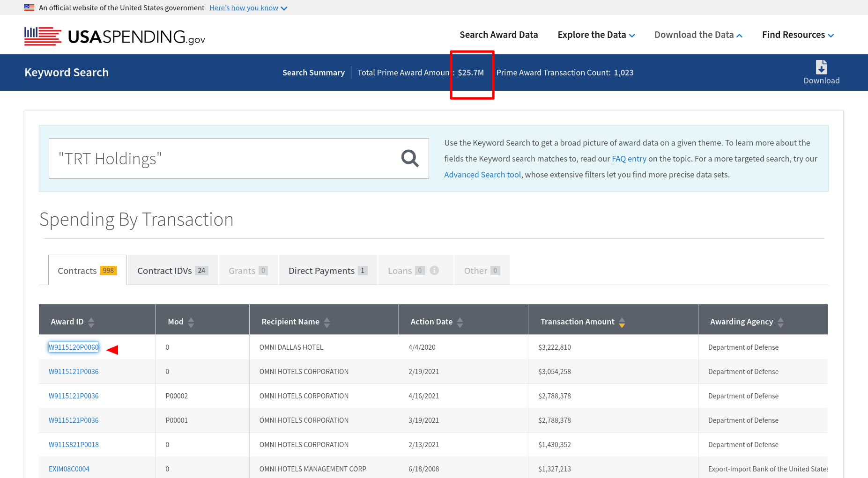The height and width of the screenshot is (478, 868).
Task: Open award W9115121P0036 with mod P00002
Action: [74, 396]
